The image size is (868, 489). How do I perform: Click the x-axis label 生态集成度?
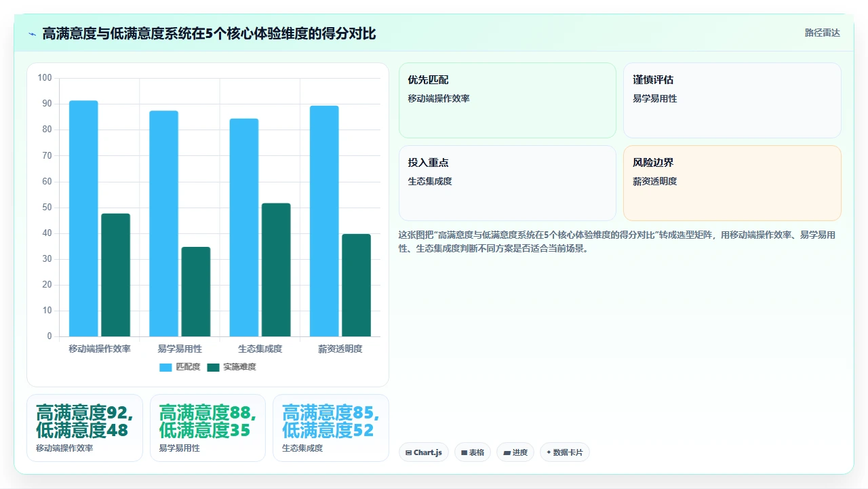click(260, 349)
